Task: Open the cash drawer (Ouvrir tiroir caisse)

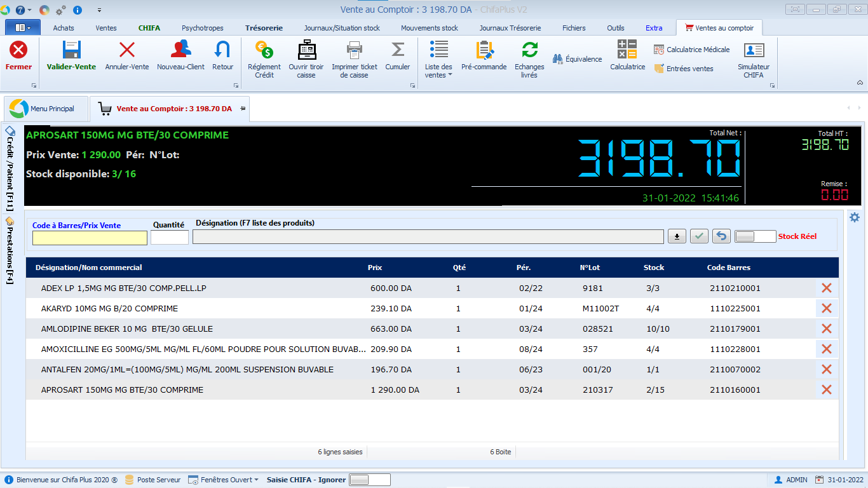Action: click(306, 51)
